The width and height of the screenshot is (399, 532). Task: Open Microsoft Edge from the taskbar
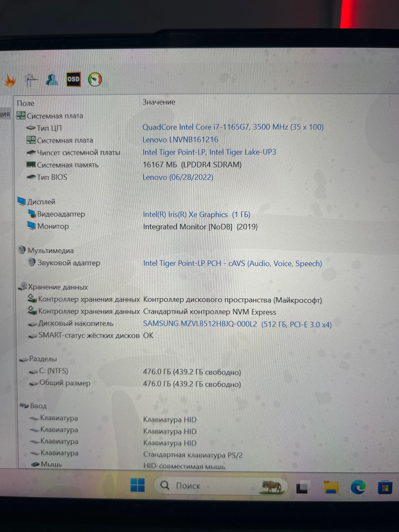(x=358, y=487)
